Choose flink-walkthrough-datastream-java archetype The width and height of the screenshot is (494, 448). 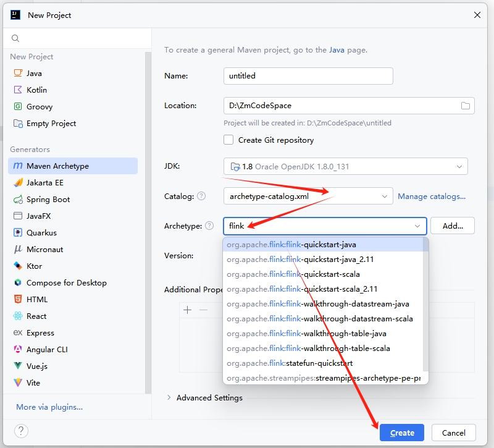pyautogui.click(x=322, y=304)
